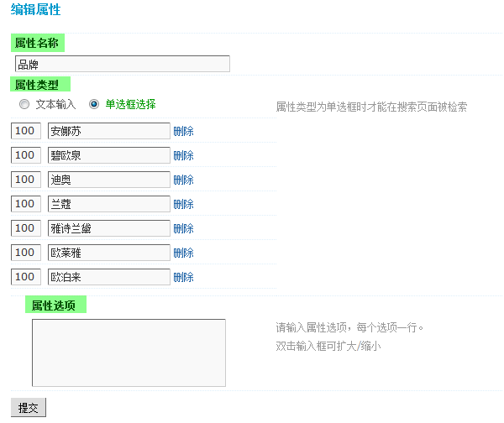Screen dimensions: 504x423
Task: Click the 安娜苏 name field
Action: (109, 131)
